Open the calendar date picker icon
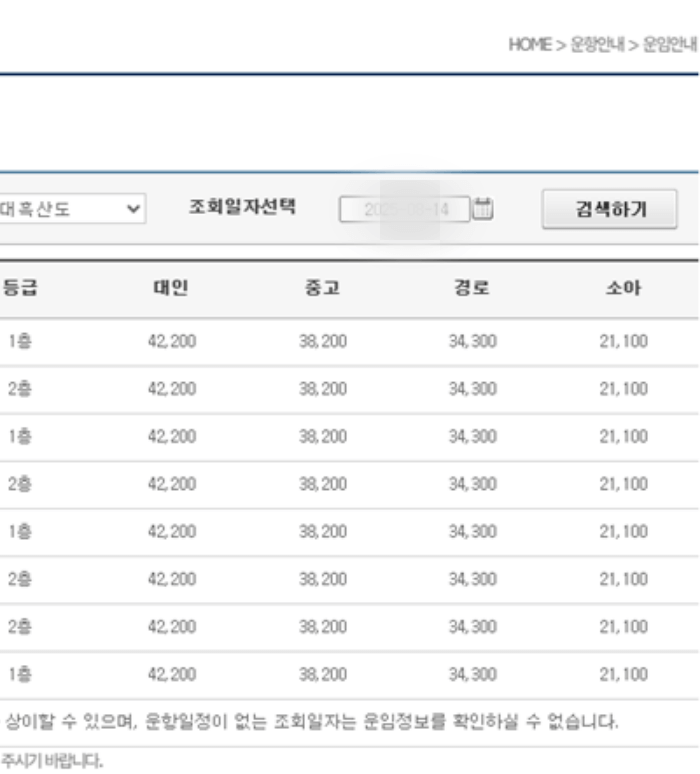Image resolution: width=700 pixels, height=774 pixels. 483,209
